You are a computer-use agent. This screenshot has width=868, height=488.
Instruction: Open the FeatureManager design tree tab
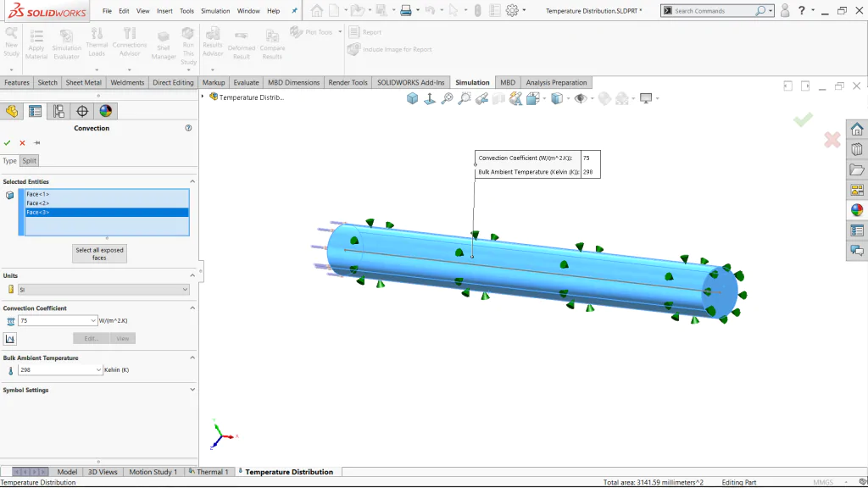12,111
